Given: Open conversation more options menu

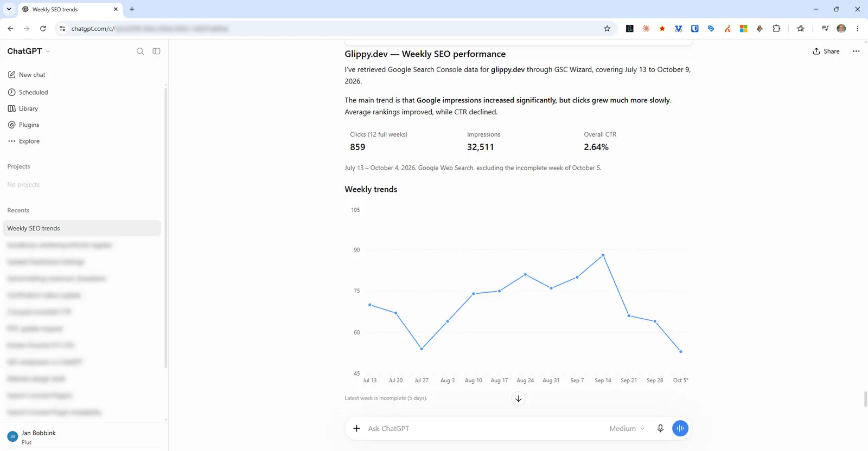Looking at the screenshot, I should click(x=856, y=51).
